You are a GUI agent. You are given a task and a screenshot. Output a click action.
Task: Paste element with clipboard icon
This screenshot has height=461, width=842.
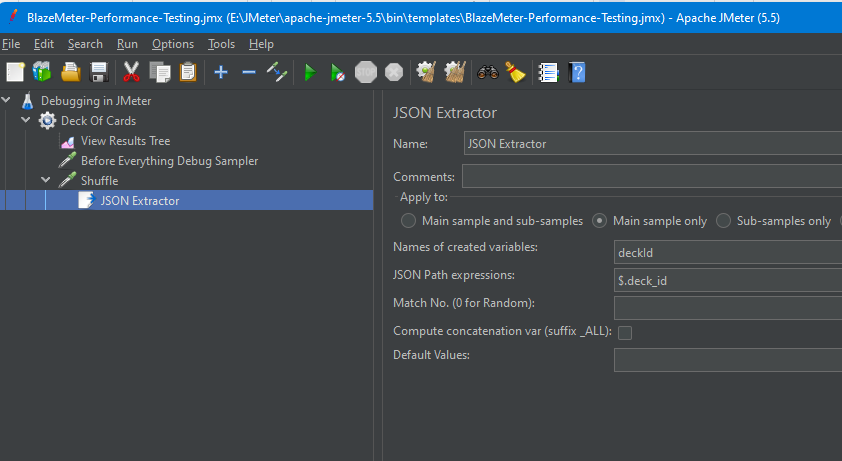click(x=188, y=72)
